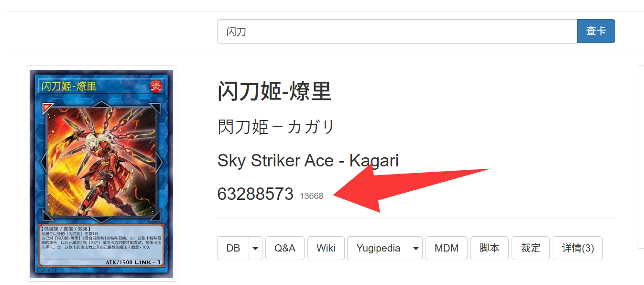Click the small 13668 ID number
This screenshot has height=285, width=644.
tap(312, 196)
